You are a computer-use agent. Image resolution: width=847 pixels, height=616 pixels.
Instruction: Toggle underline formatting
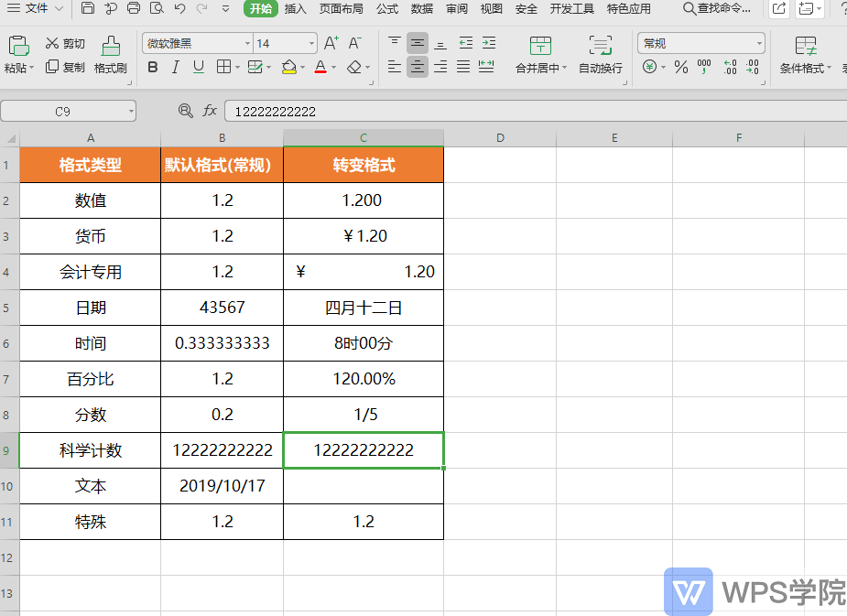(199, 67)
